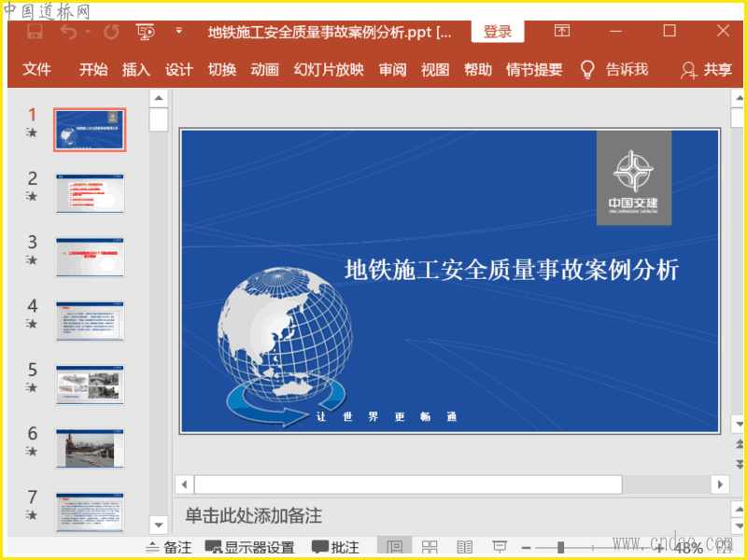Toggle the 备注 notes button
This screenshot has width=747, height=560.
pos(169,548)
